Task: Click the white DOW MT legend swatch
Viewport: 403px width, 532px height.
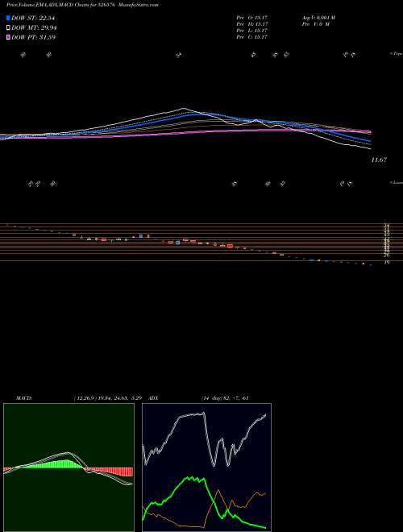Action: click(9, 28)
